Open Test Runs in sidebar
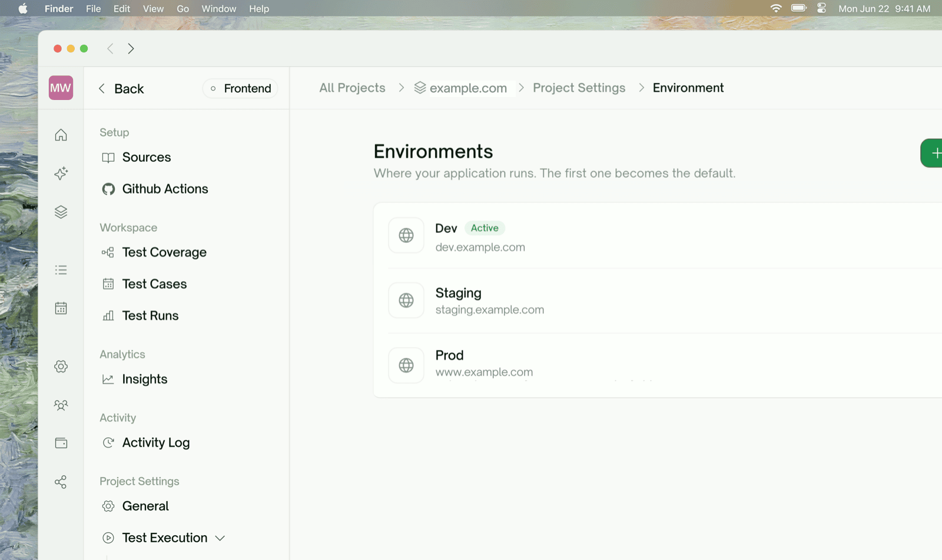 (140, 316)
